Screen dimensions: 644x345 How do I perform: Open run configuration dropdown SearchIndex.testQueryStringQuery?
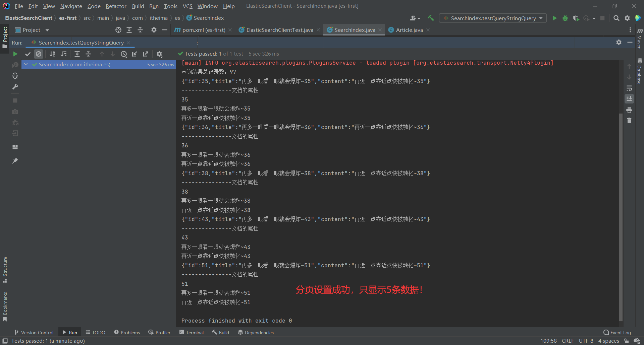(493, 18)
